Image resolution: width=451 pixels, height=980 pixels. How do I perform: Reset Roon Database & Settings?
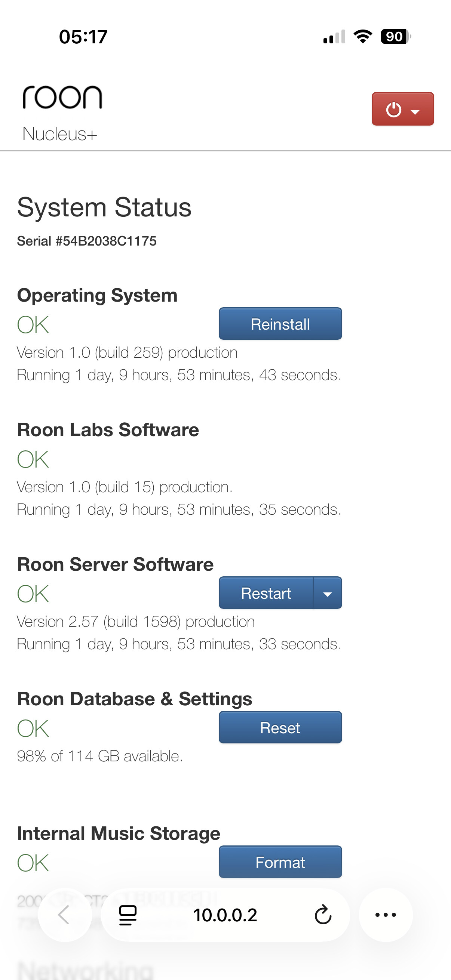[280, 727]
